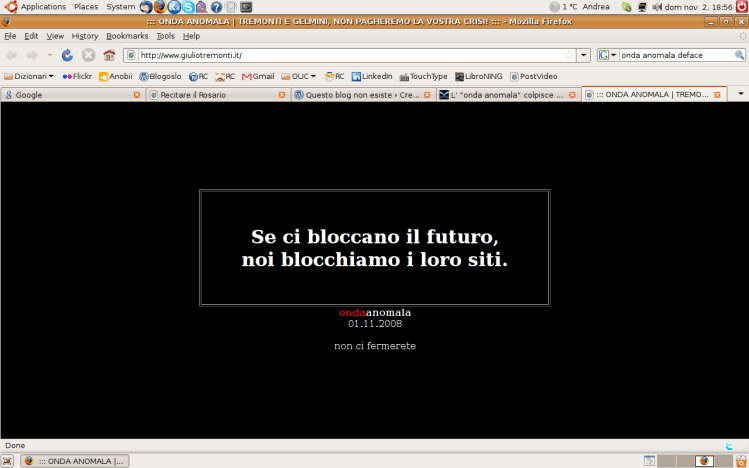Launch Skype from the top panel
The width and height of the screenshot is (749, 468).
pos(188,7)
